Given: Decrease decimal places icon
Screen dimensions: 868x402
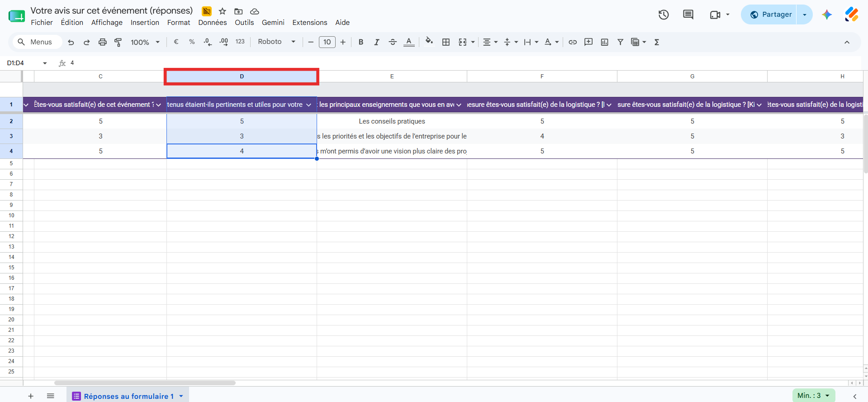Looking at the screenshot, I should (208, 42).
